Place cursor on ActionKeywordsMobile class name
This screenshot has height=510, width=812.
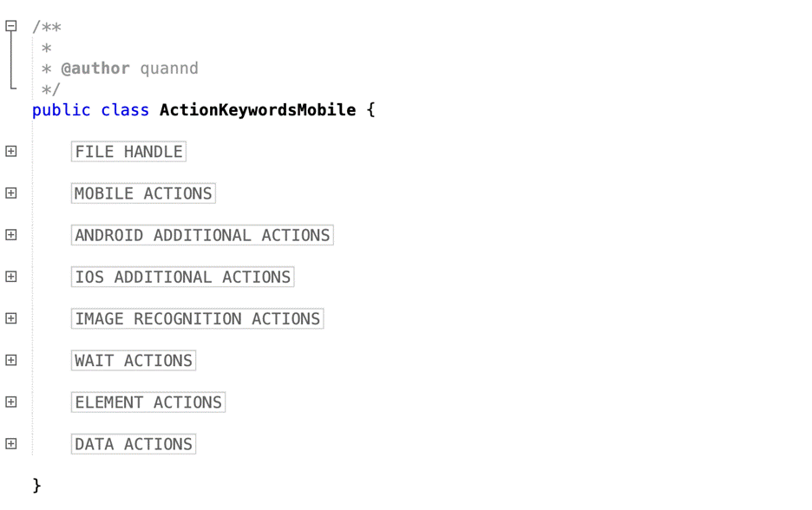click(258, 110)
